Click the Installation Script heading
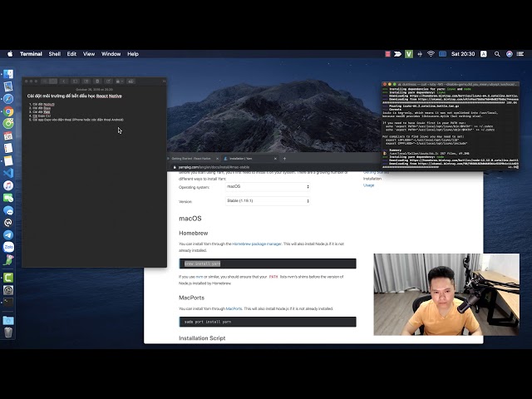Screen dimensions: 532x399 pyautogui.click(x=202, y=338)
